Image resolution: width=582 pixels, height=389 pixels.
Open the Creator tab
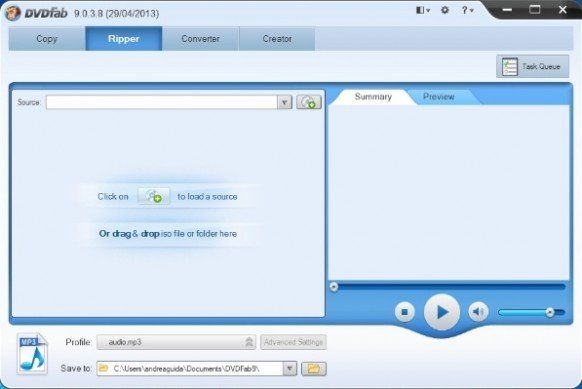click(x=277, y=39)
